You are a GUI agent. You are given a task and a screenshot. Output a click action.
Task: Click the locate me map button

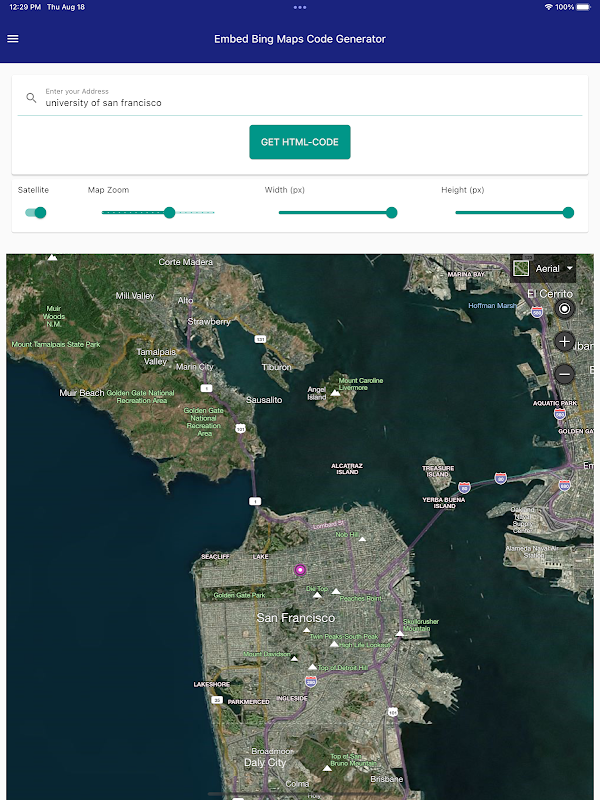[564, 309]
